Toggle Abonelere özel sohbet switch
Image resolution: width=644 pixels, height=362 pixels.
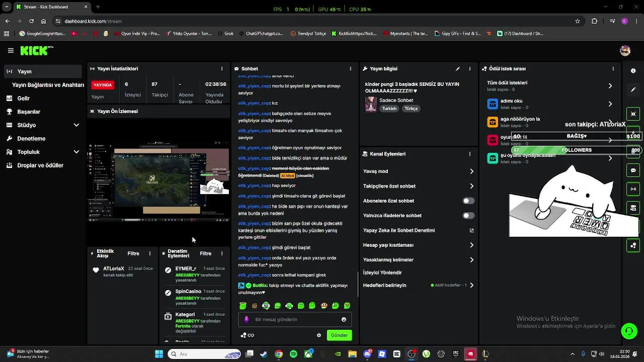coord(468,201)
